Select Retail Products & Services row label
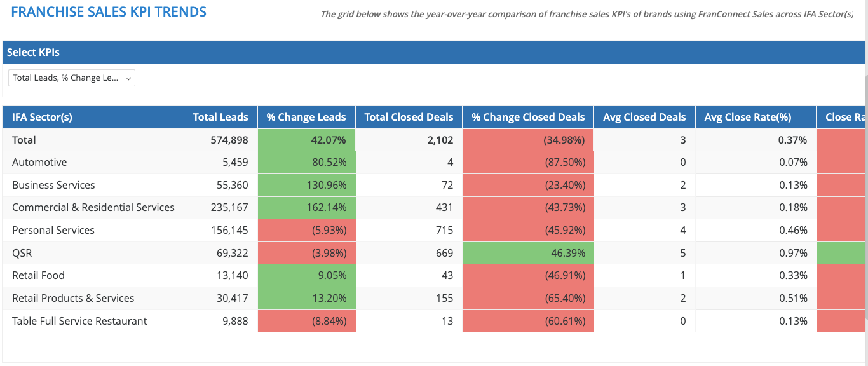The height and width of the screenshot is (366, 868). point(73,298)
